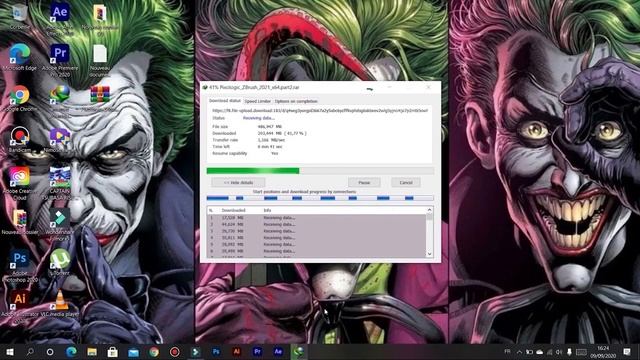The image size is (640, 360).
Task: Open Microsoft Store from the taskbar
Action: [x=113, y=351]
